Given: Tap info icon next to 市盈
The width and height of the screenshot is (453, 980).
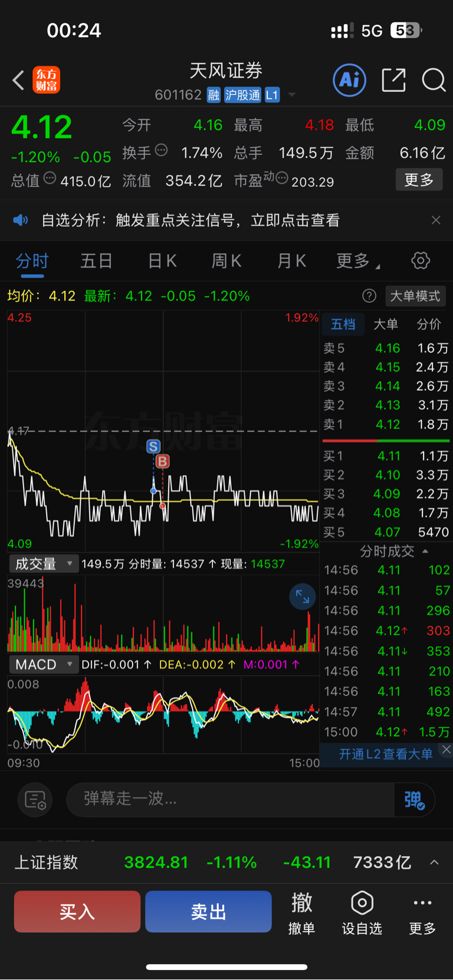Looking at the screenshot, I should pyautogui.click(x=282, y=178).
